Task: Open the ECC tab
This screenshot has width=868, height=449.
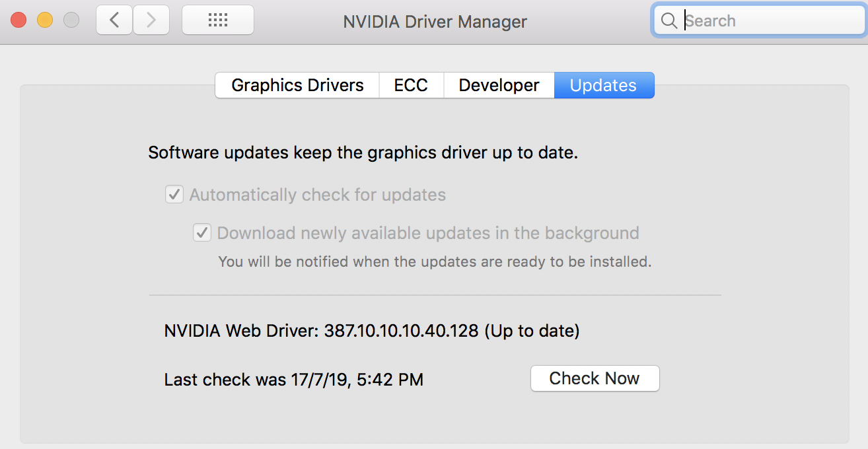Action: (411, 85)
